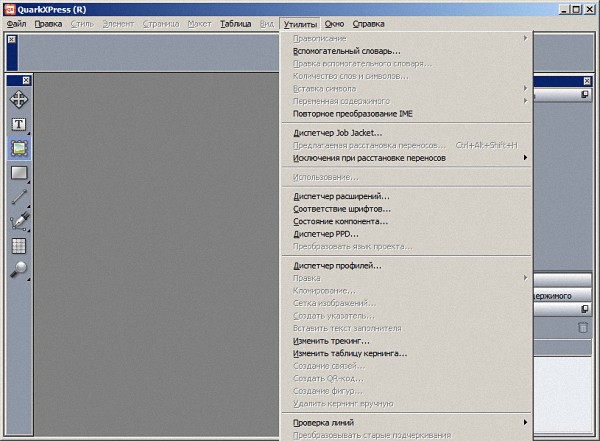Open Диспетчер Job Jacket... dialog
600x441 pixels.
click(337, 132)
